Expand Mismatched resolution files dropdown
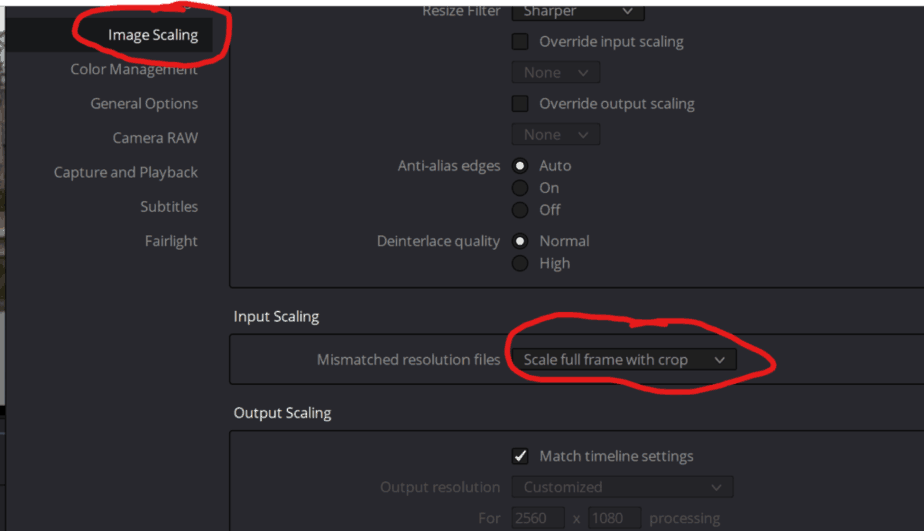 tap(623, 360)
